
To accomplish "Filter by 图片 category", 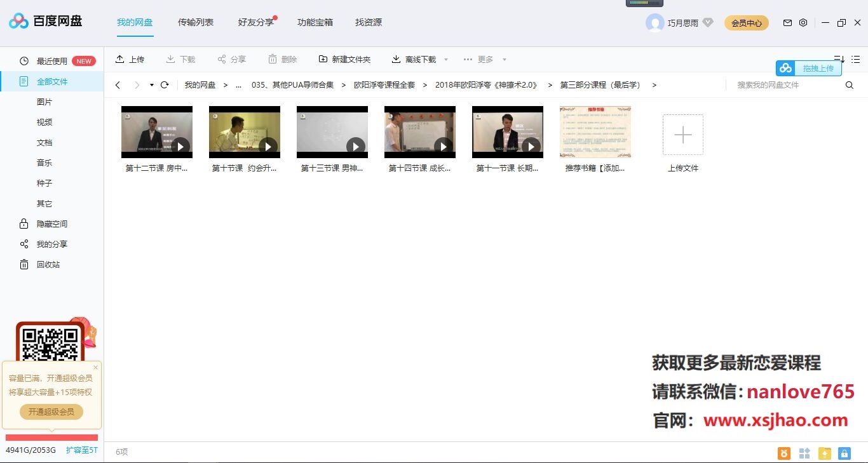I will [44, 102].
